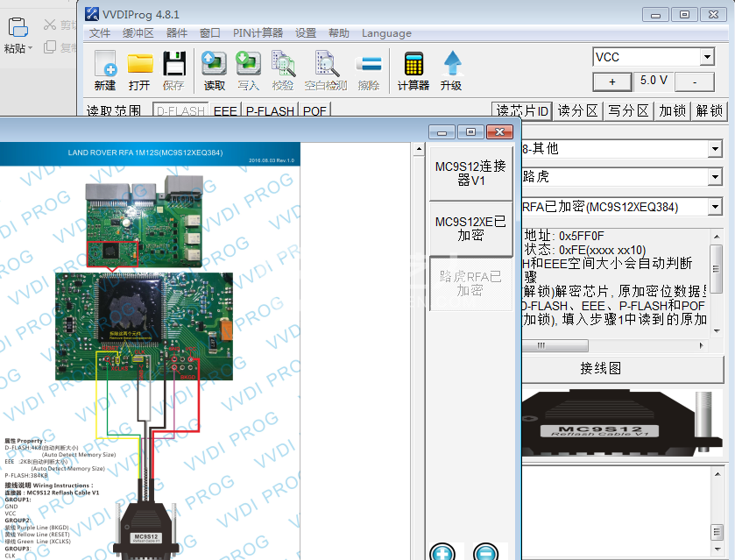
Task: Open the Language menu
Action: click(x=386, y=33)
